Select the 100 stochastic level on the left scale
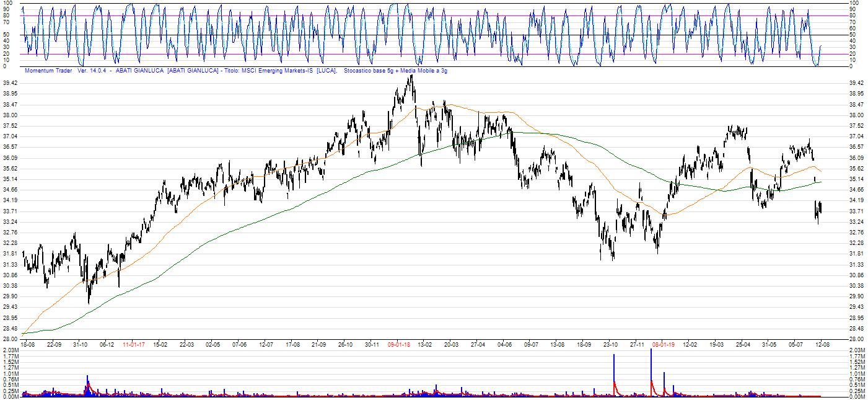The width and height of the screenshot is (868, 400). click(6, 3)
